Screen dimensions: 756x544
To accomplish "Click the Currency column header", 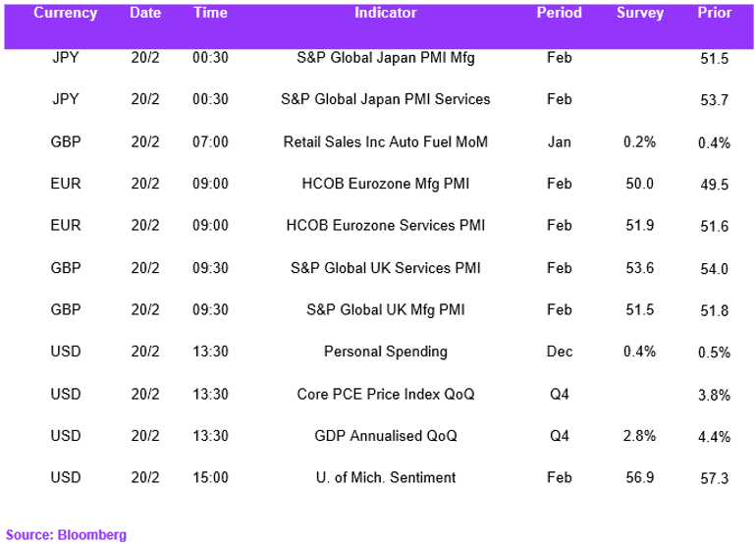I will [x=65, y=13].
